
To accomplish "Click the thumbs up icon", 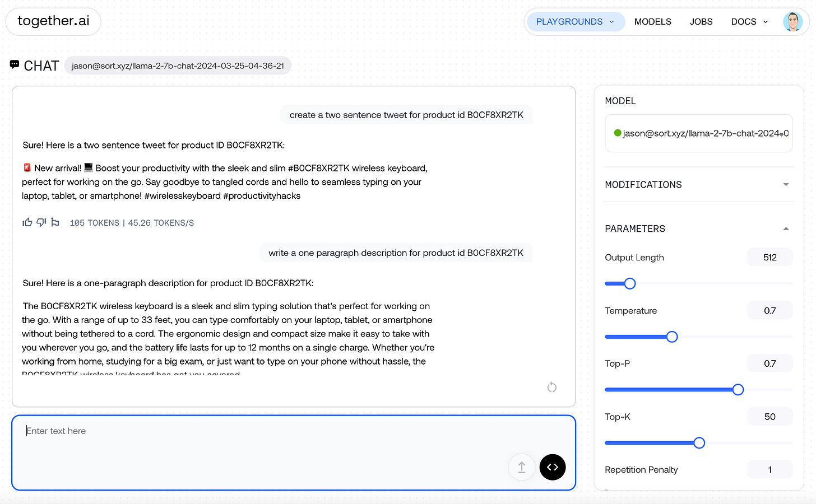I will coord(27,222).
